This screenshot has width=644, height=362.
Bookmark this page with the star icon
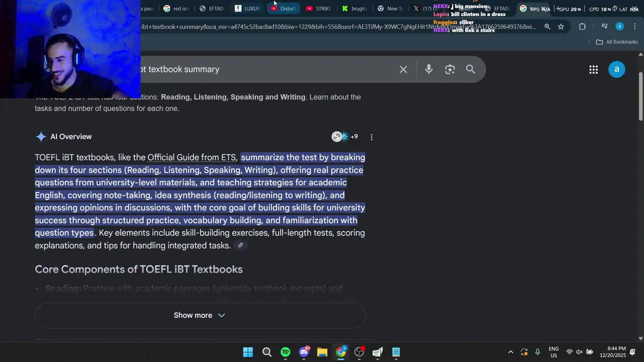561,27
